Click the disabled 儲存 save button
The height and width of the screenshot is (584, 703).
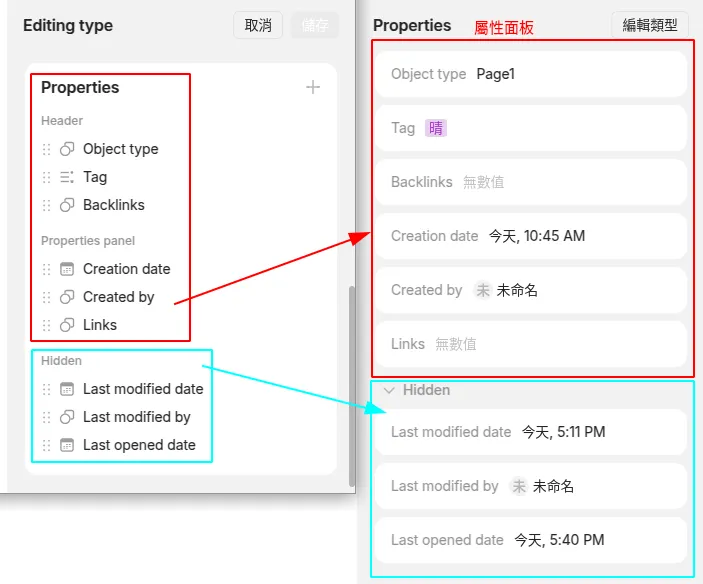click(x=315, y=25)
